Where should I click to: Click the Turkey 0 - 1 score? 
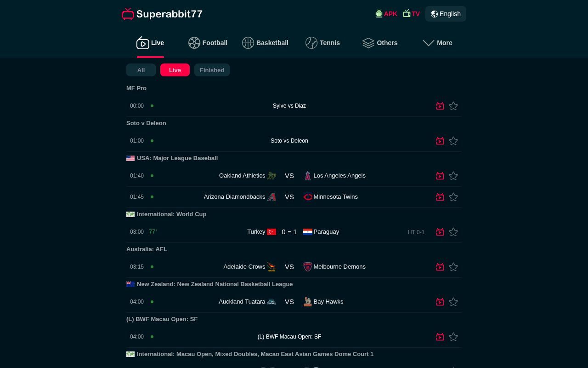[x=289, y=232]
